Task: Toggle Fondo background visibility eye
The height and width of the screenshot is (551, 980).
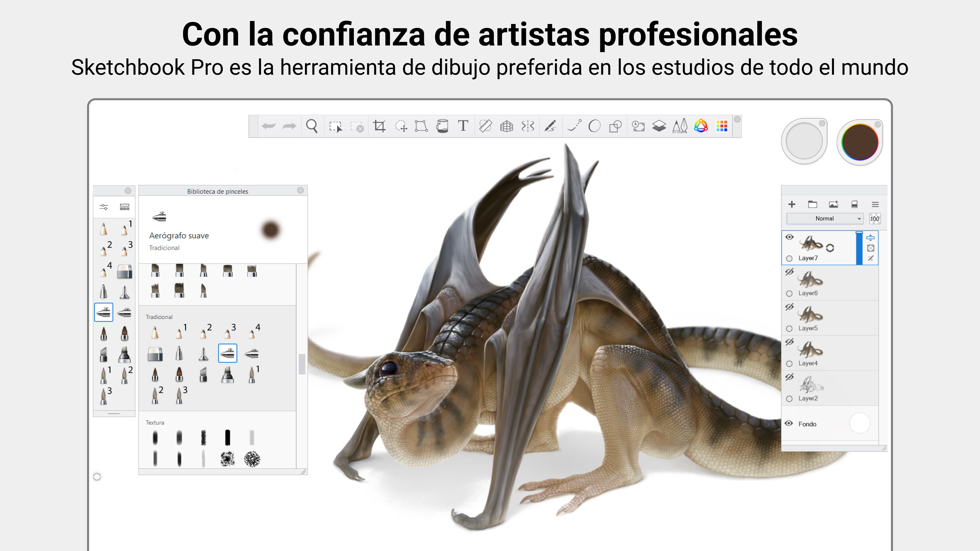Action: point(789,423)
